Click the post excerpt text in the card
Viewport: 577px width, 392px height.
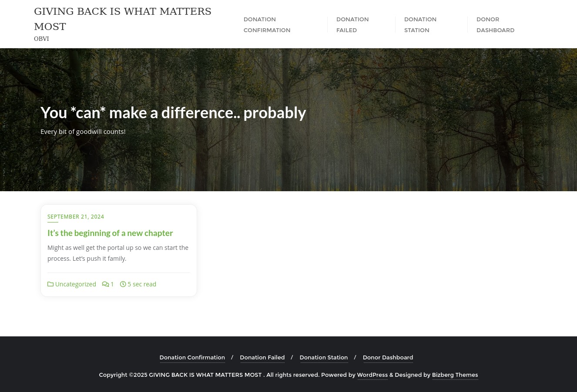tap(118, 253)
